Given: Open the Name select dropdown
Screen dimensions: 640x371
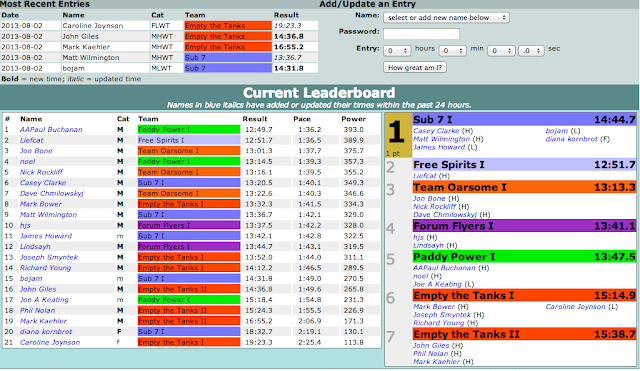Looking at the screenshot, I should (x=446, y=18).
